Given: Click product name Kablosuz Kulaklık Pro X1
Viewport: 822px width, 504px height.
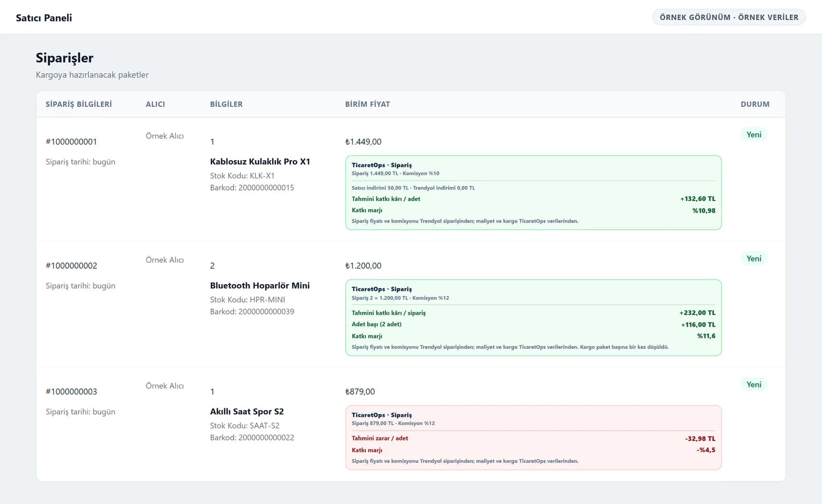Looking at the screenshot, I should coord(260,161).
